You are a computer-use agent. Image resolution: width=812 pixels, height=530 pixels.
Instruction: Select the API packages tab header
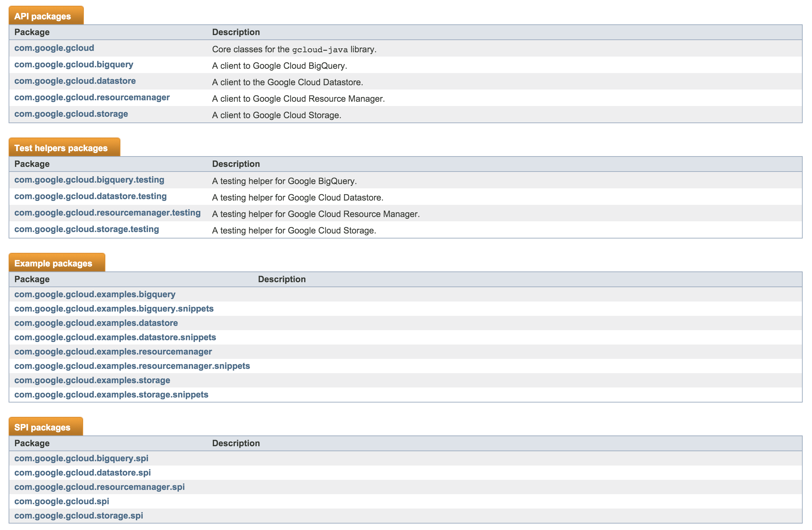pos(46,15)
